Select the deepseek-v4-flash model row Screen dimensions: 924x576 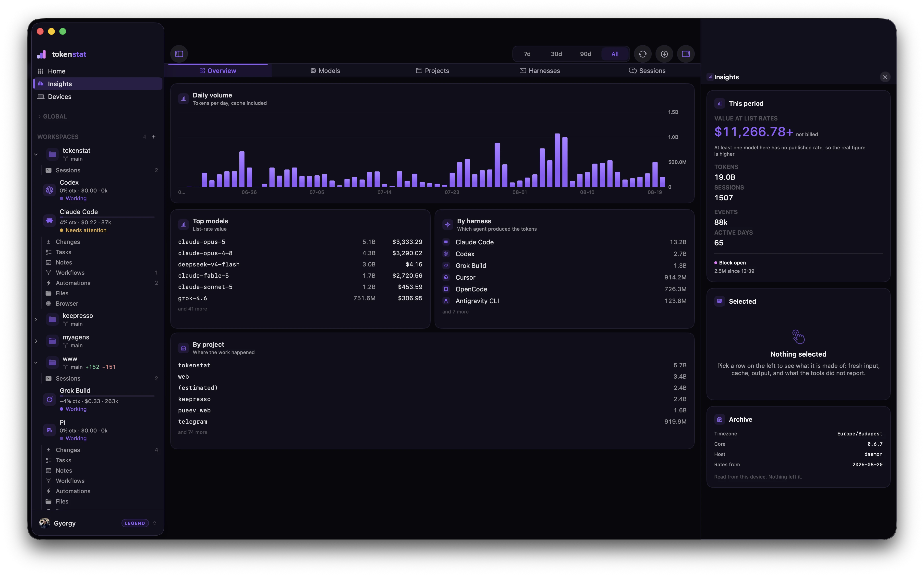coord(300,264)
